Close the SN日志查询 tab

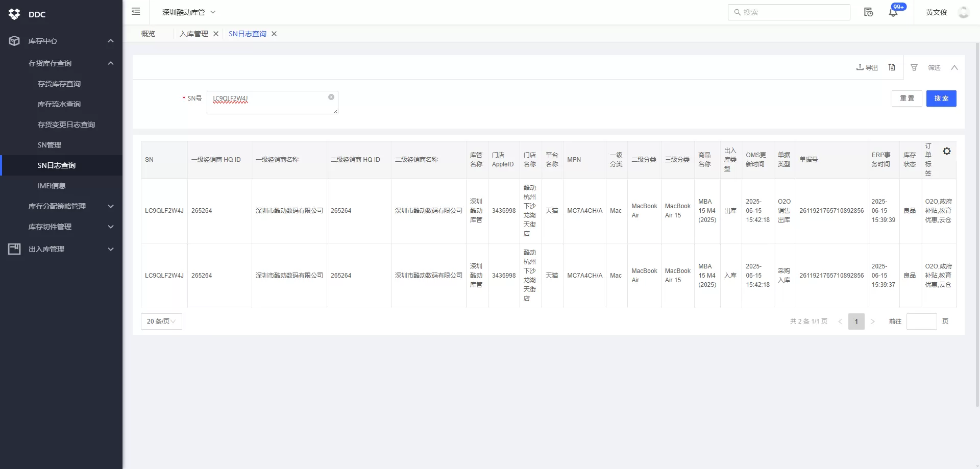tap(274, 34)
